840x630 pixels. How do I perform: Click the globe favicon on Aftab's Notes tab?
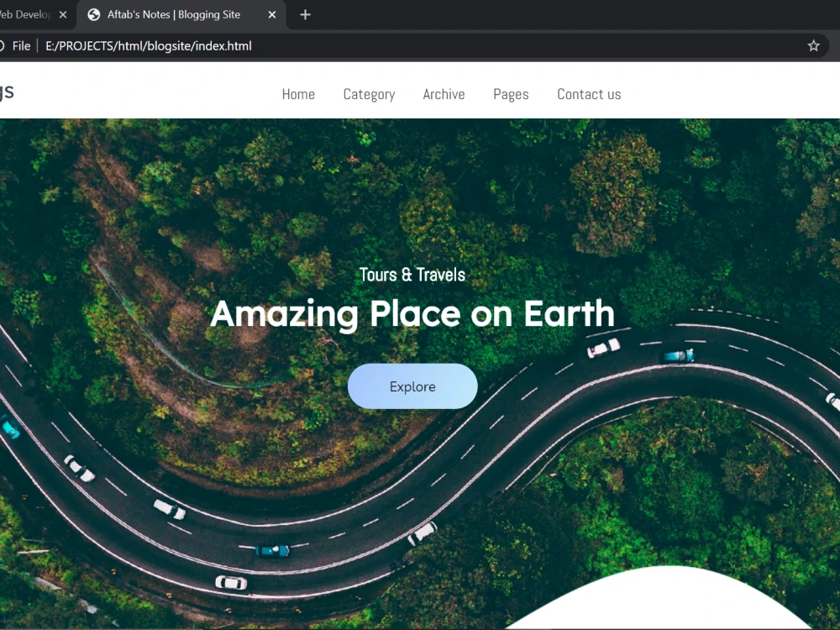[94, 15]
